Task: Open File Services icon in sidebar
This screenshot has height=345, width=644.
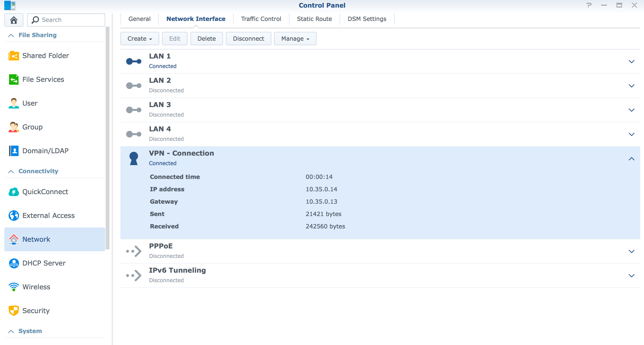Action: click(x=14, y=79)
